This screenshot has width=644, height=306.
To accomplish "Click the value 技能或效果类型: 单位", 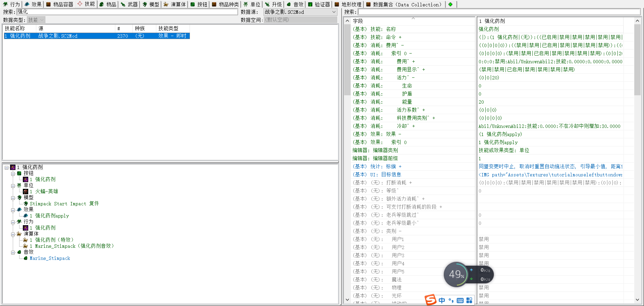I will tap(504, 150).
